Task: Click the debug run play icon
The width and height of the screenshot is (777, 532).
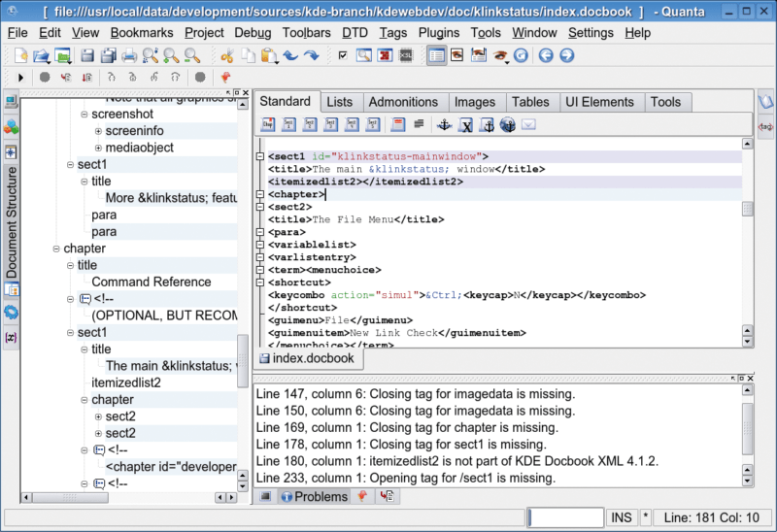Action: [20, 77]
